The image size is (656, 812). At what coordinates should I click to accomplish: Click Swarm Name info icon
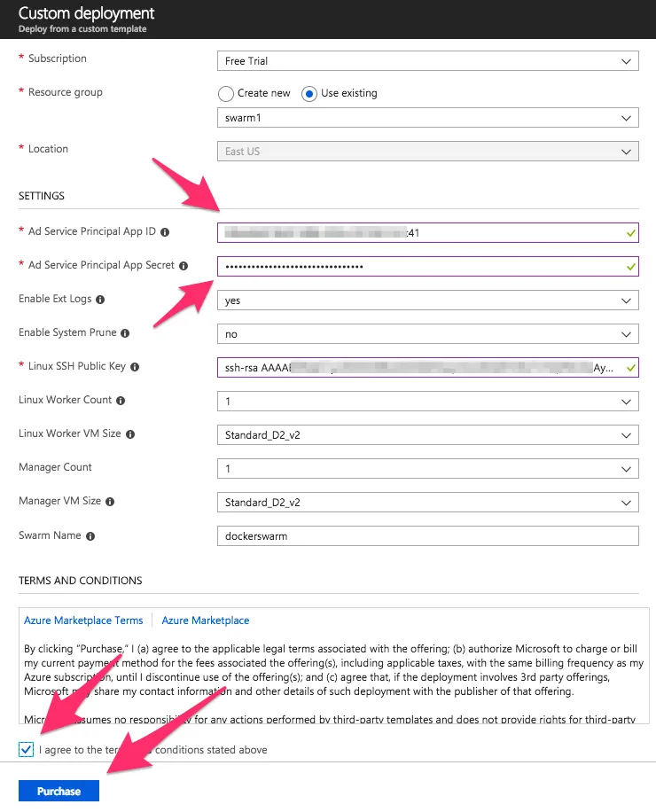pyautogui.click(x=90, y=536)
